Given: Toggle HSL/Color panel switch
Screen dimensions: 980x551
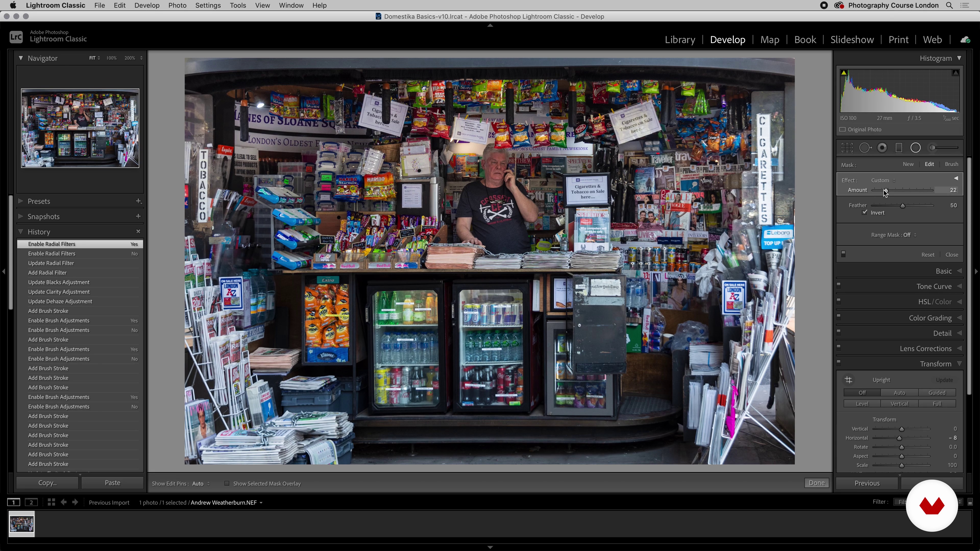Looking at the screenshot, I should click(838, 300).
